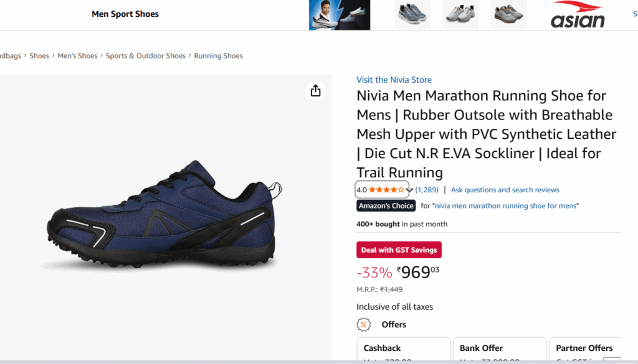This screenshot has width=638, height=364.
Task: Click the Deal with GST Savings badge
Action: tap(399, 250)
